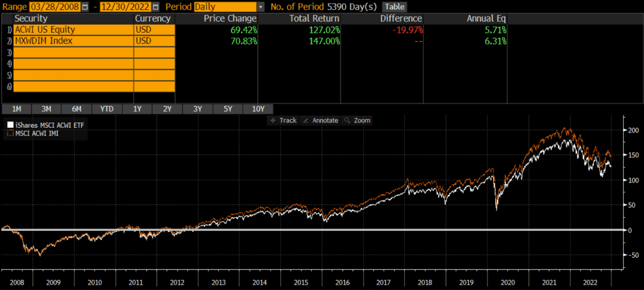Image resolution: width=644 pixels, height=290 pixels.
Task: Click the Table button
Action: point(394,7)
